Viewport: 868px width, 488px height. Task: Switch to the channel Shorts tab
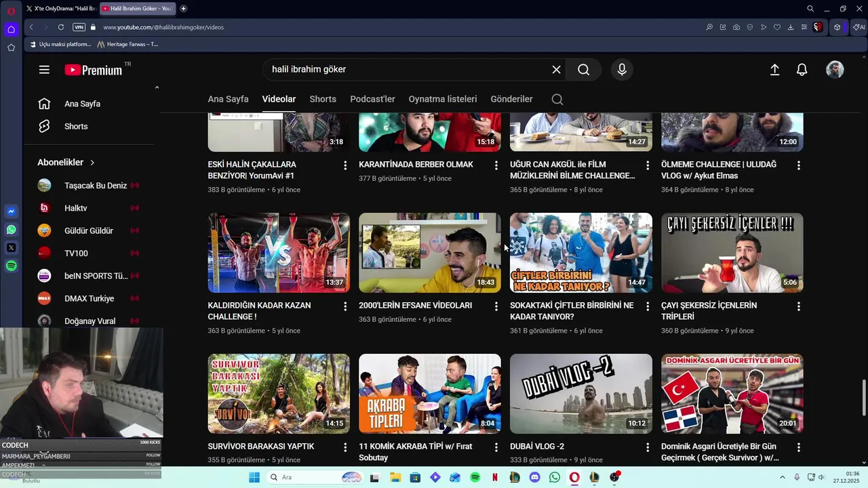(x=323, y=99)
